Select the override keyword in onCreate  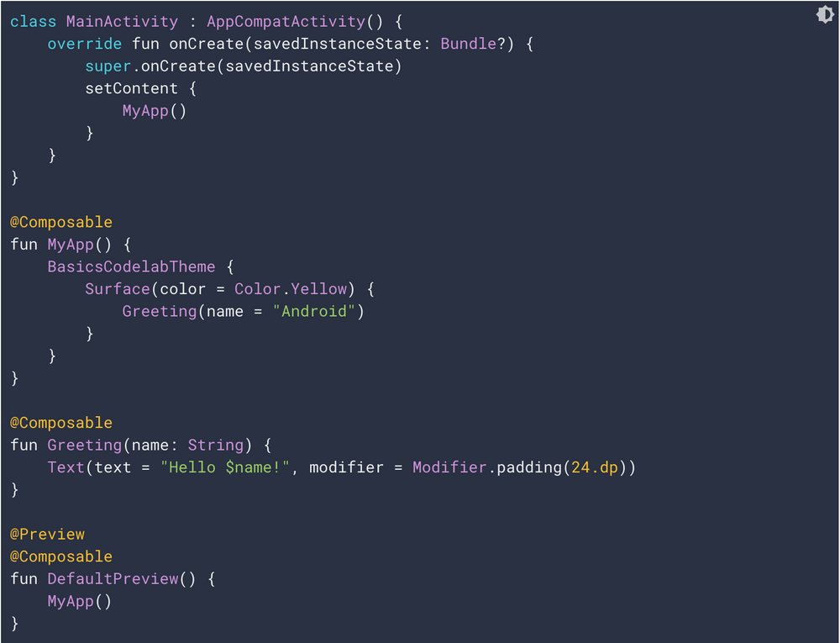pos(85,44)
